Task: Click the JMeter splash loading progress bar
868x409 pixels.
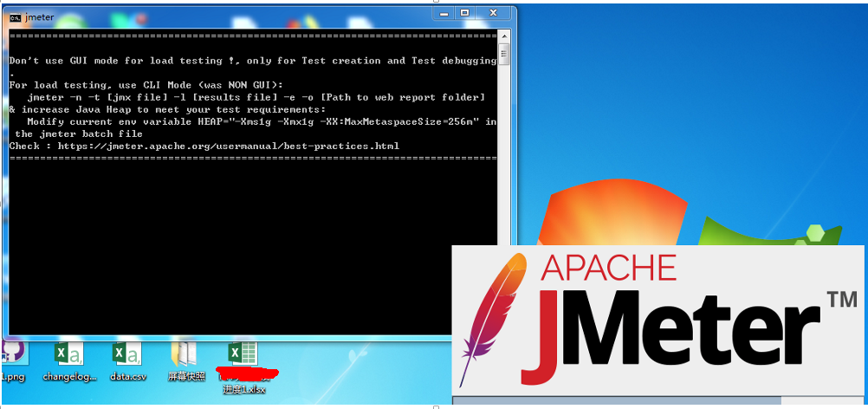Action: pos(658,400)
